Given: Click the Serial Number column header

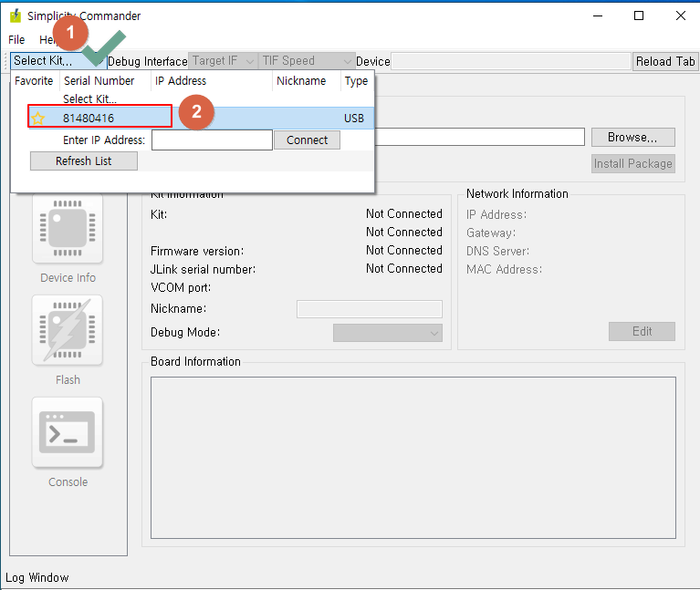Looking at the screenshot, I should 105,81.
